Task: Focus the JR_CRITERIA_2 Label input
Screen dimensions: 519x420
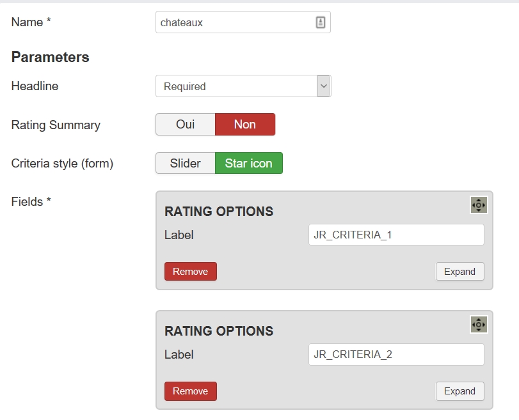Action: point(396,355)
